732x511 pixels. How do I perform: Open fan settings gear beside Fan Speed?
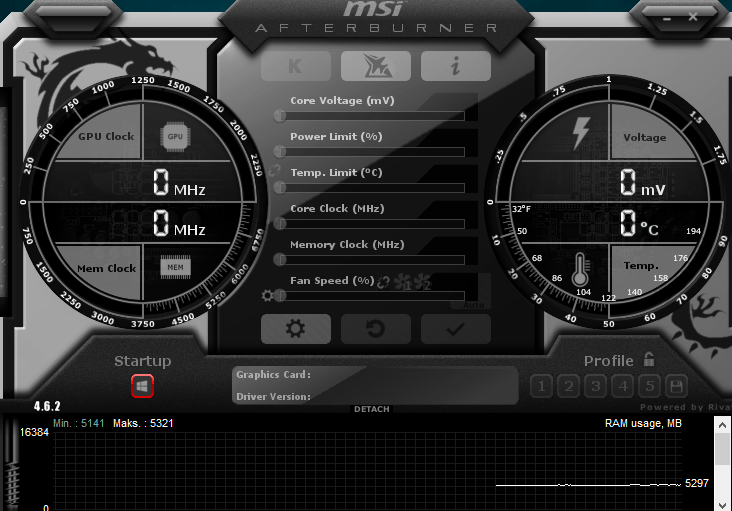267,295
